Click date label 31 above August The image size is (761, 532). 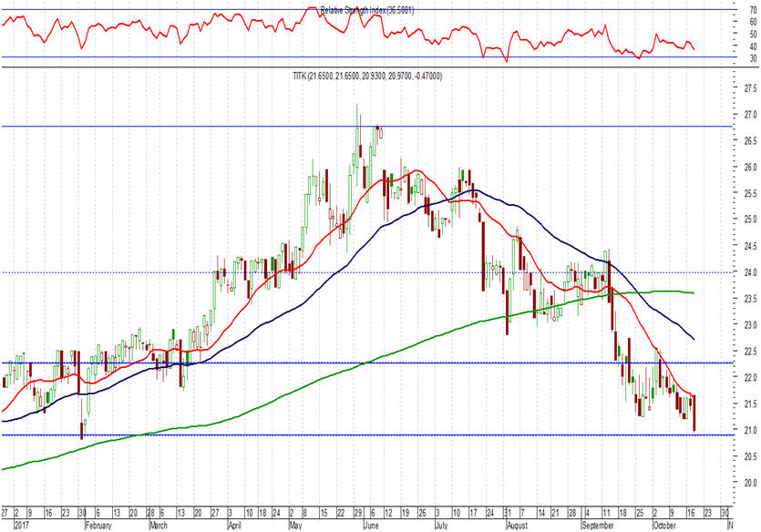coord(508,513)
